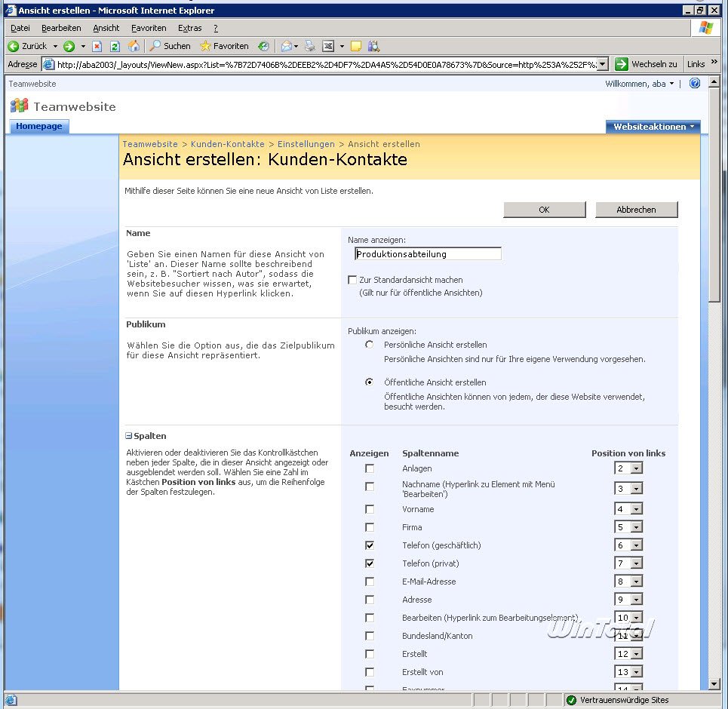The image size is (728, 709).
Task: Open Favoriten toolbar button
Action: [224, 46]
